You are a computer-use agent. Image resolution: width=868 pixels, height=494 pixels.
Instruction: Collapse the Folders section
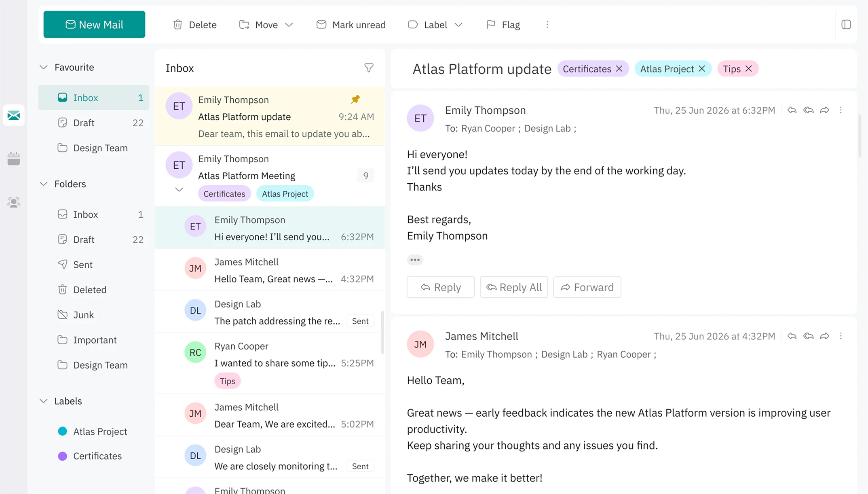44,184
